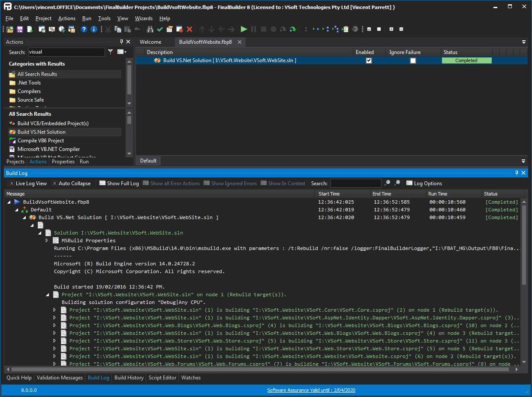Open the Wizards menu
The image size is (532, 397).
click(144, 18)
